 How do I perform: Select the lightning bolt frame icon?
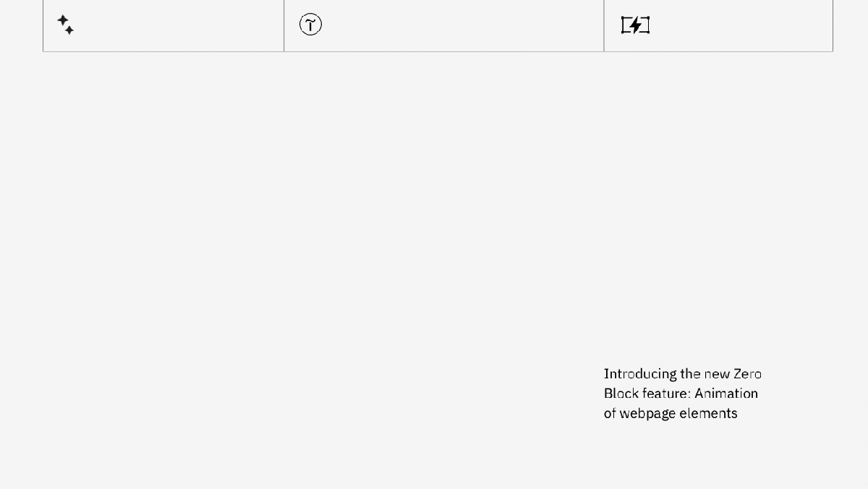635,25
